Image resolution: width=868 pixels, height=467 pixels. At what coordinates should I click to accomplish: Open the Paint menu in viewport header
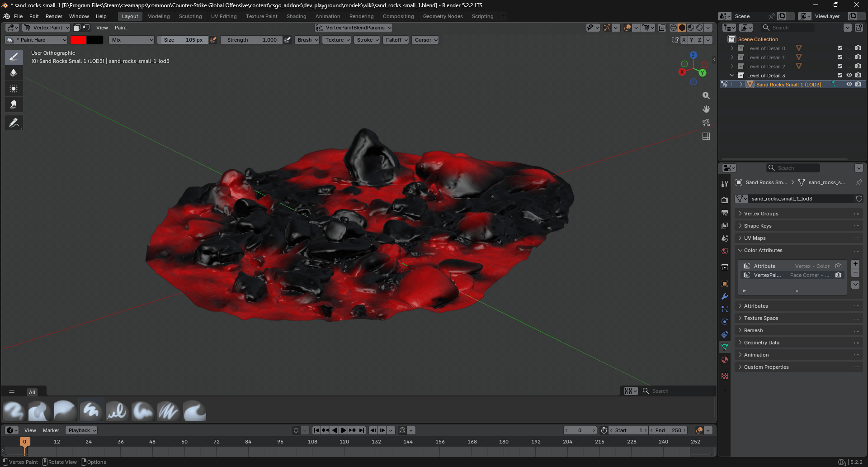point(121,28)
